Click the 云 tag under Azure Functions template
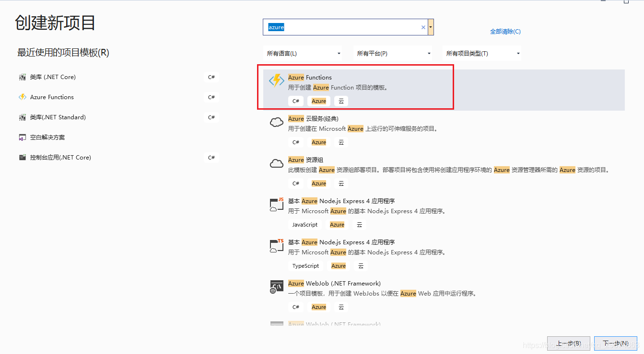The image size is (644, 354). pos(341,101)
